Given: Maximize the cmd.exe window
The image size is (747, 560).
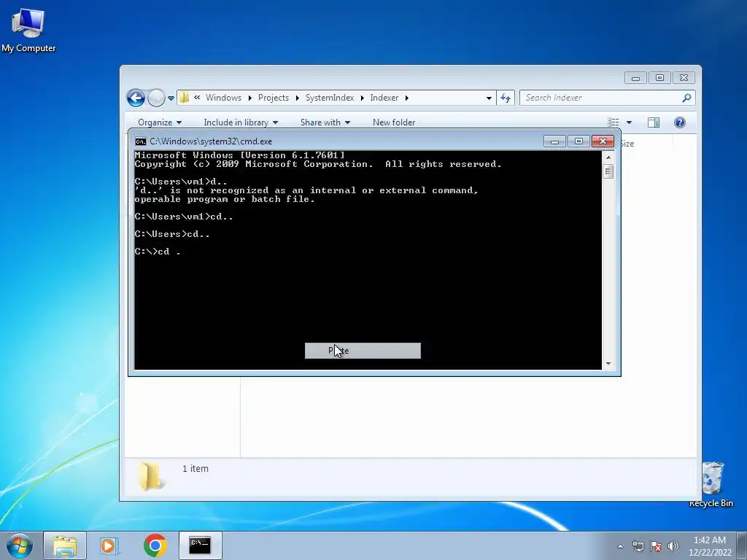Looking at the screenshot, I should click(x=578, y=141).
